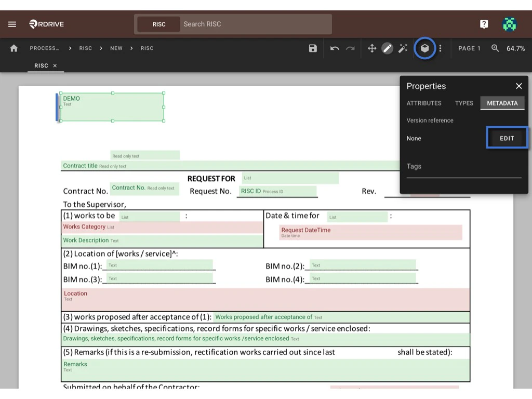
Task: Open help with the question mark icon
Action: (484, 24)
